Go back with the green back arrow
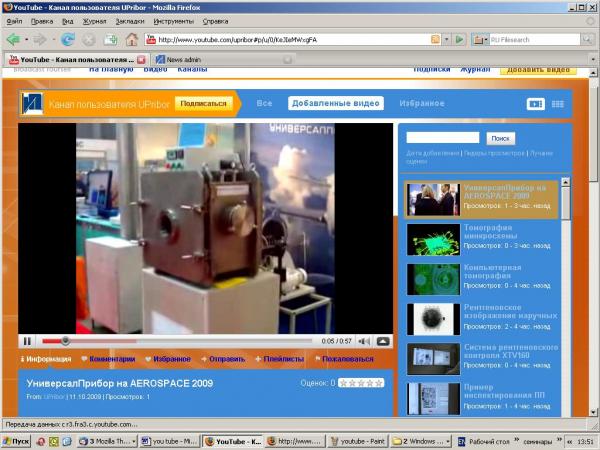 13,39
